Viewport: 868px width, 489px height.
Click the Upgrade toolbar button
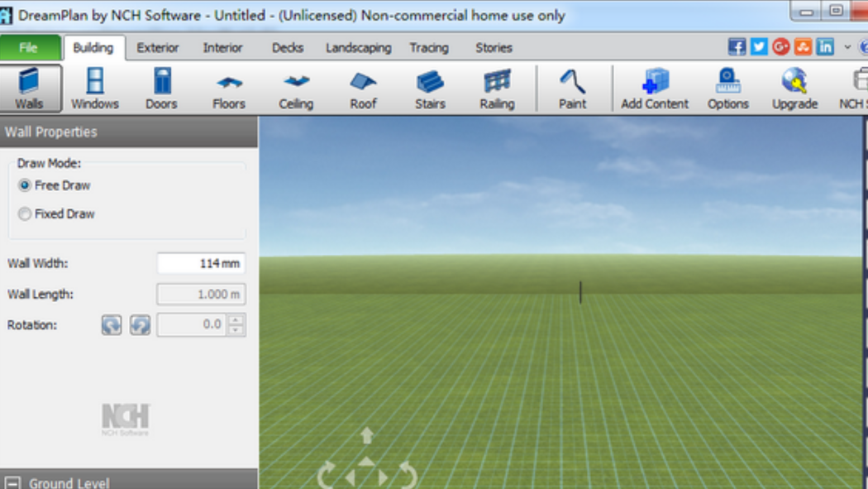coord(795,89)
